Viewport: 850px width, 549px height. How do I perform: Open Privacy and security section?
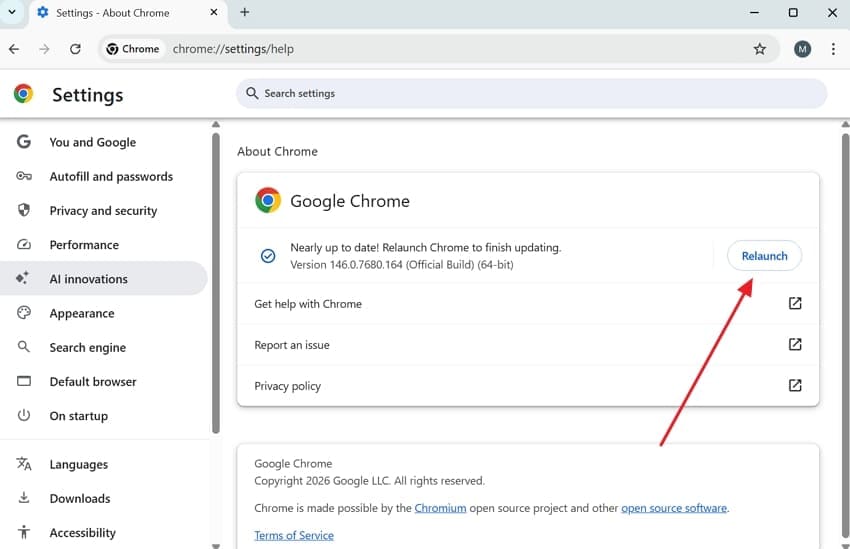(103, 211)
